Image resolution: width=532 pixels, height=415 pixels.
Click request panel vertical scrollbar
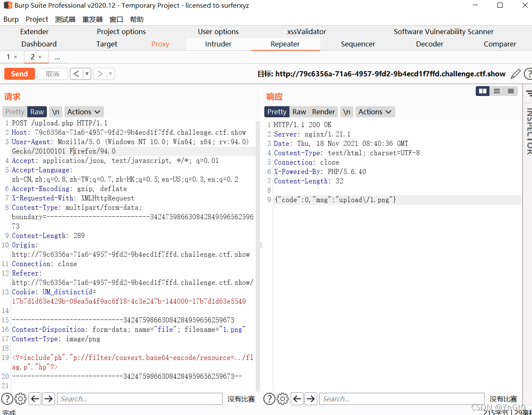coord(257,256)
